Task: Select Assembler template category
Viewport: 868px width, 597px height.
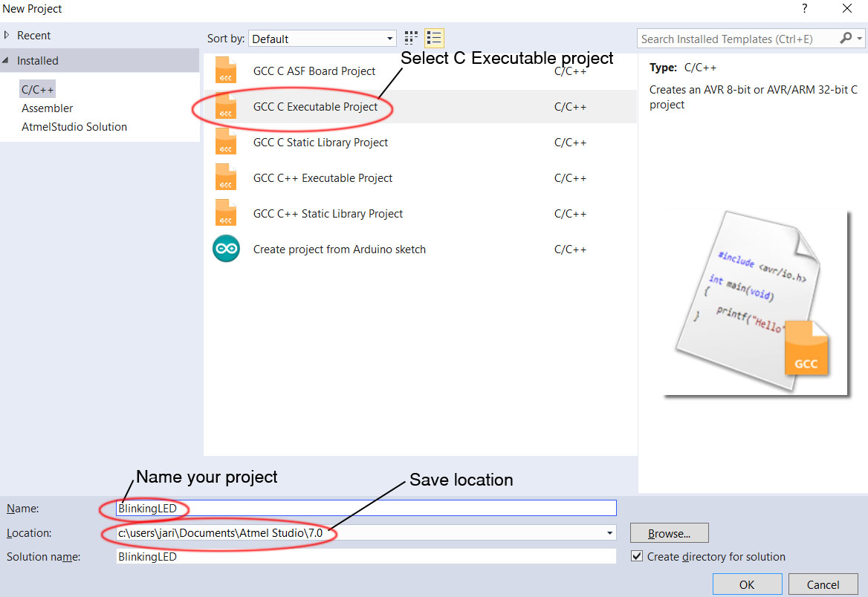Action: [47, 108]
